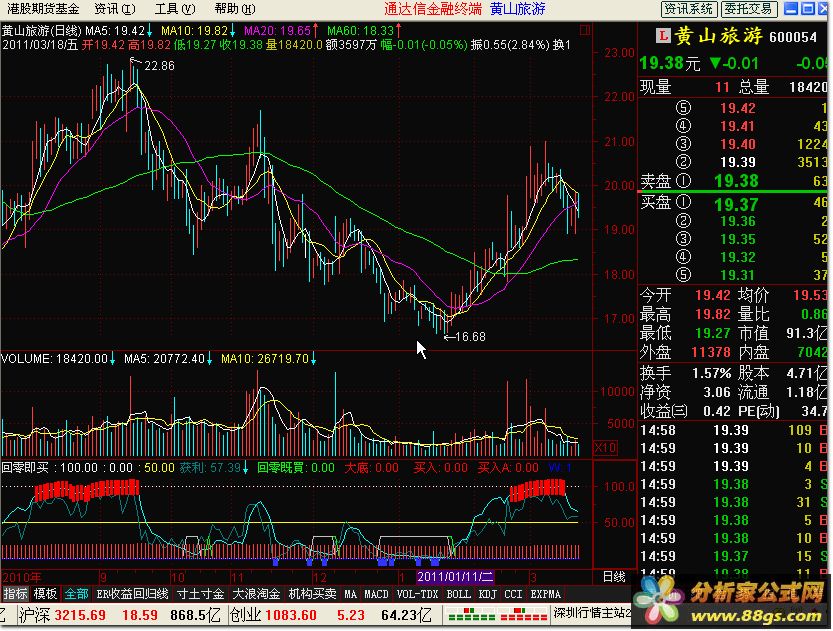833x631 pixels.
Task: Click the 资讯系统 button
Action: (688, 8)
